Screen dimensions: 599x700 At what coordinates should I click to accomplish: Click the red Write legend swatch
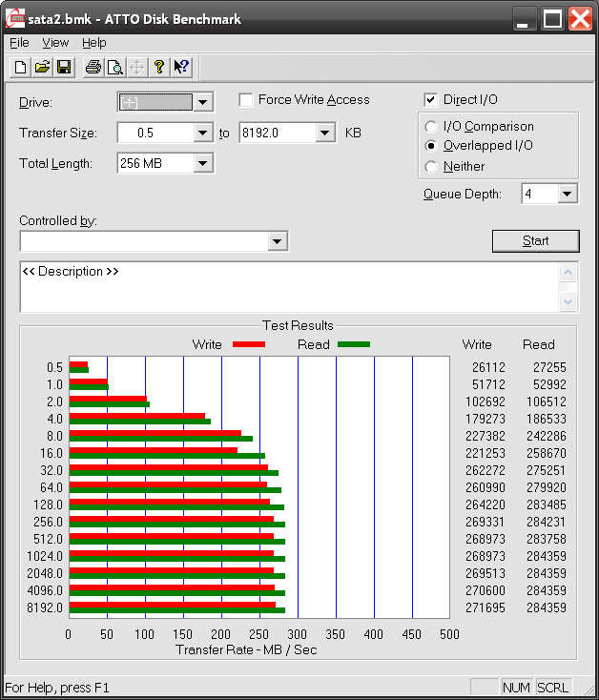click(249, 344)
